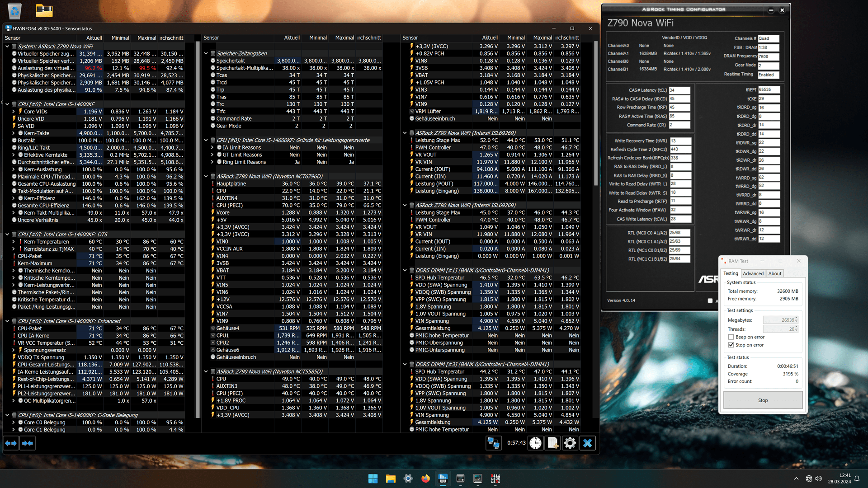Click the RAM Test window title icon
The image size is (868, 488).
[x=723, y=261]
